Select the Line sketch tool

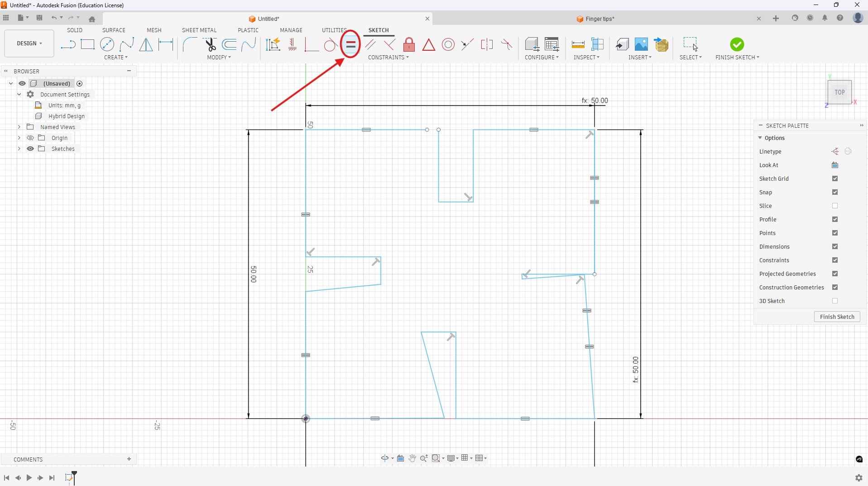tap(68, 44)
